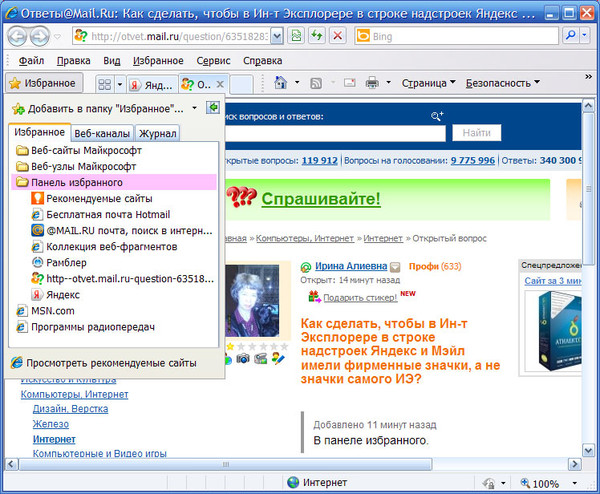The height and width of the screenshot is (494, 600).
Task: Click the Bing provider icon in search box
Action: [x=363, y=36]
